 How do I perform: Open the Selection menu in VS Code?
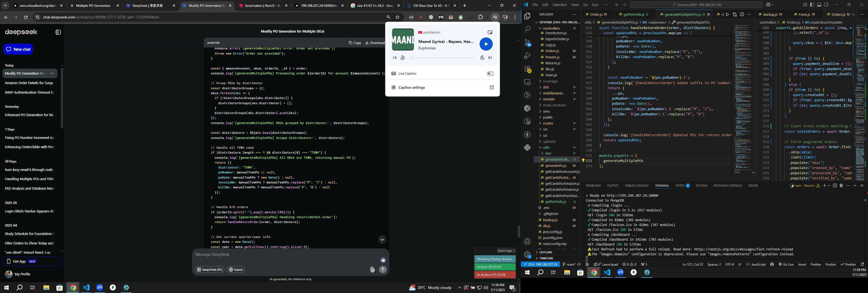point(559,5)
